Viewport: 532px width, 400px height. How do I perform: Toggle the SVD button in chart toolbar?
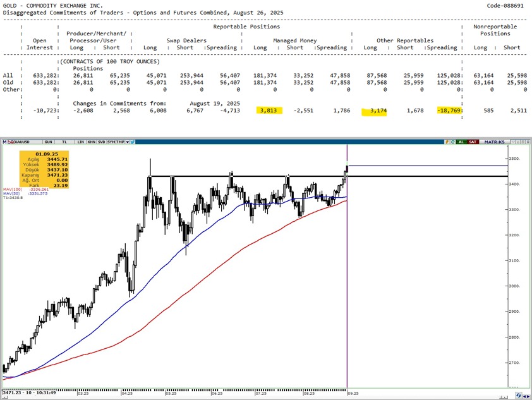tap(102, 142)
